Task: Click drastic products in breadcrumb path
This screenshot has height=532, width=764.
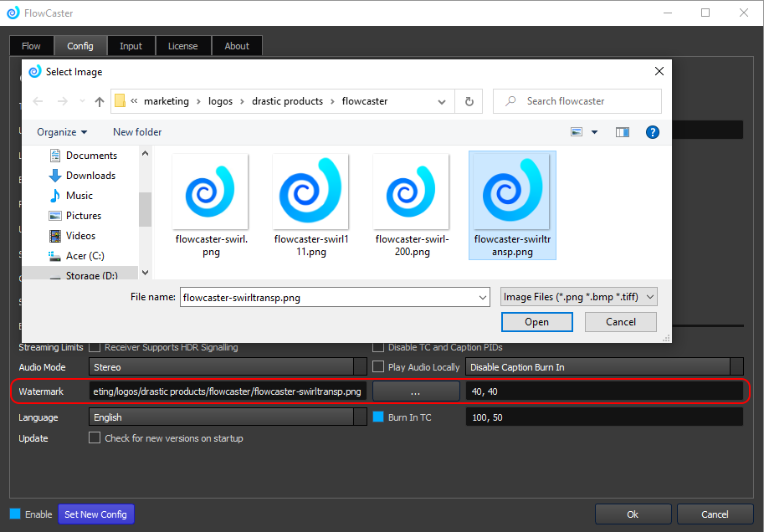Action: [x=287, y=101]
